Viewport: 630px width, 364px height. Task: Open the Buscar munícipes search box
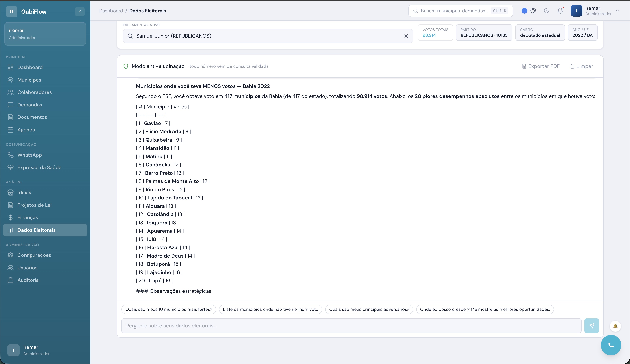(460, 11)
